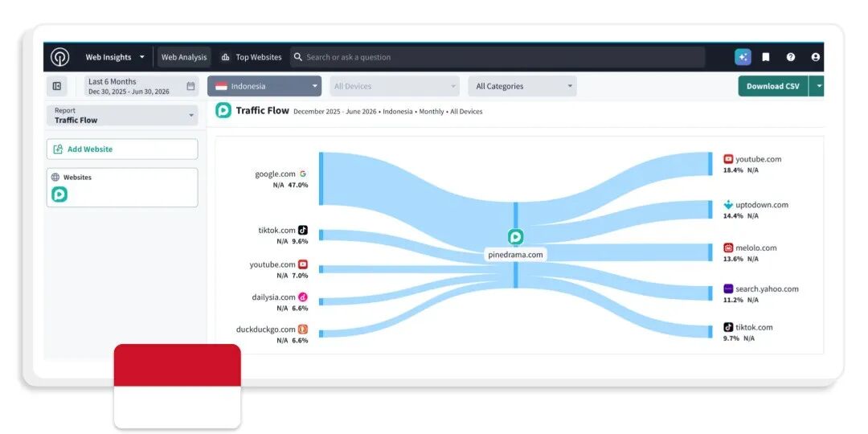Expand Download CSV arrow options
Screen dimensions: 868x434
[817, 86]
